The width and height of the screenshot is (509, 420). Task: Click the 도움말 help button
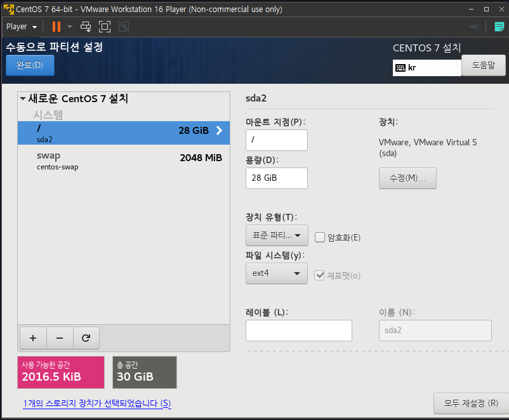click(484, 65)
